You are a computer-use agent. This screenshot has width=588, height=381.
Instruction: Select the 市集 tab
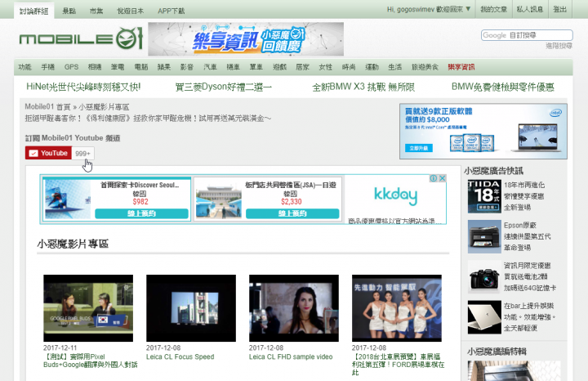(x=96, y=11)
